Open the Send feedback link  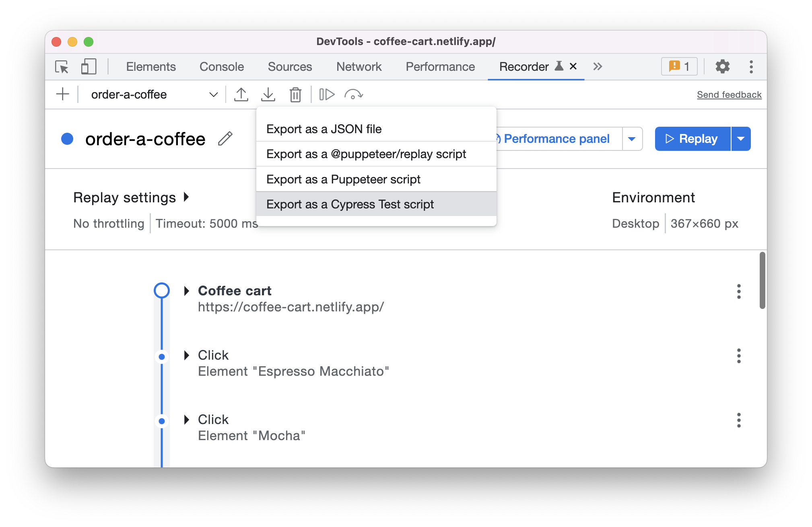[x=729, y=95]
